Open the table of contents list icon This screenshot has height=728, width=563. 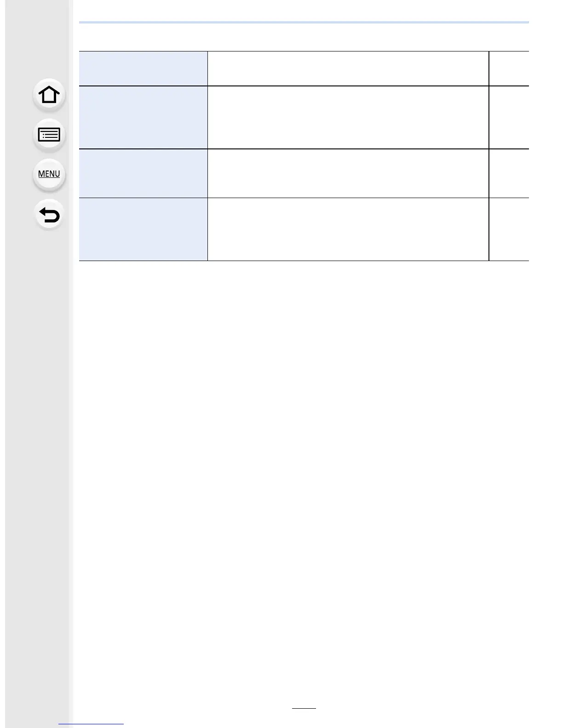click(x=49, y=135)
